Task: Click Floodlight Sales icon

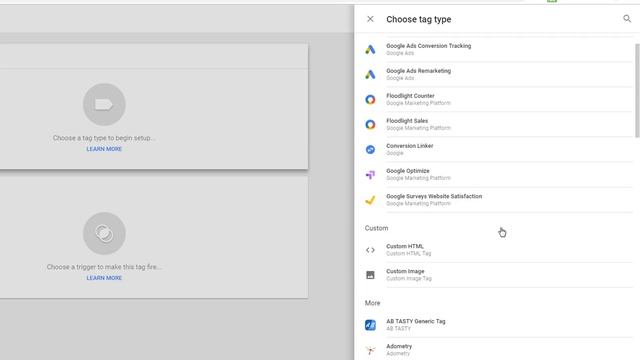Action: [x=370, y=124]
